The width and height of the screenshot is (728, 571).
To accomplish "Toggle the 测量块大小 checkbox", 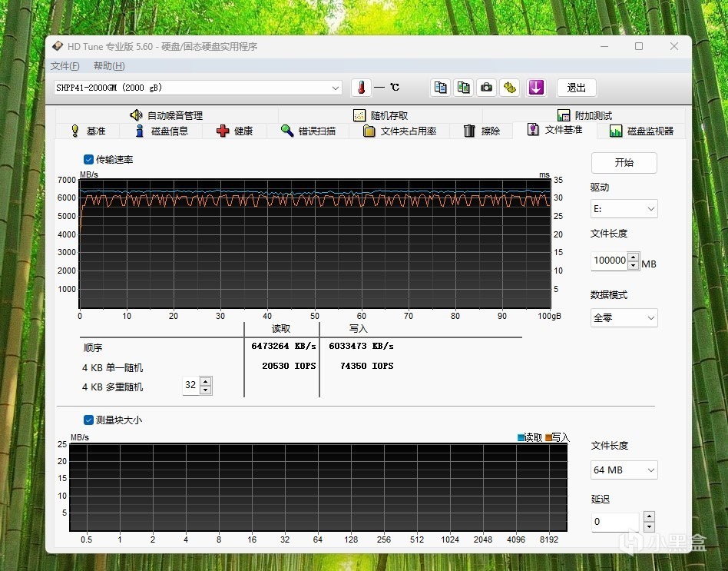I will 88,420.
